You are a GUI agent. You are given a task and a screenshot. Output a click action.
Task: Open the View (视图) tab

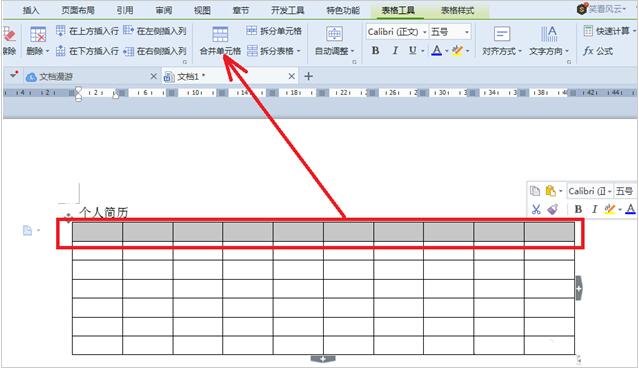click(202, 10)
